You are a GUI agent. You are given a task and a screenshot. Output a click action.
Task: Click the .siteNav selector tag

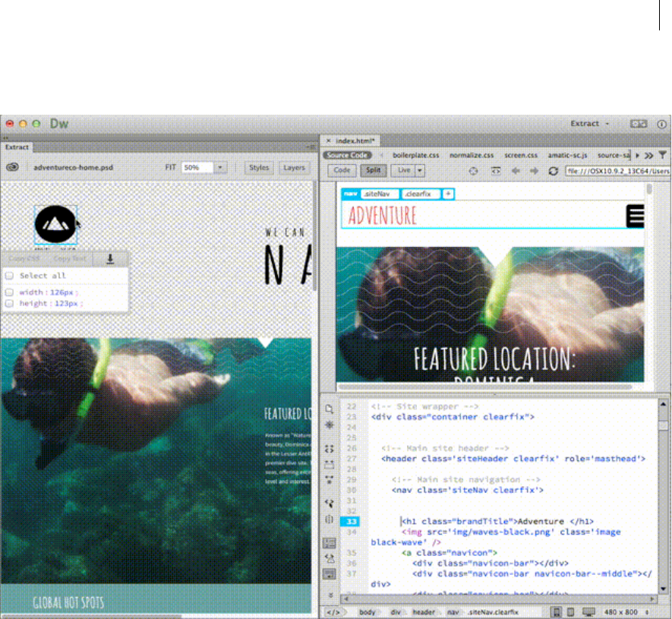tap(380, 194)
